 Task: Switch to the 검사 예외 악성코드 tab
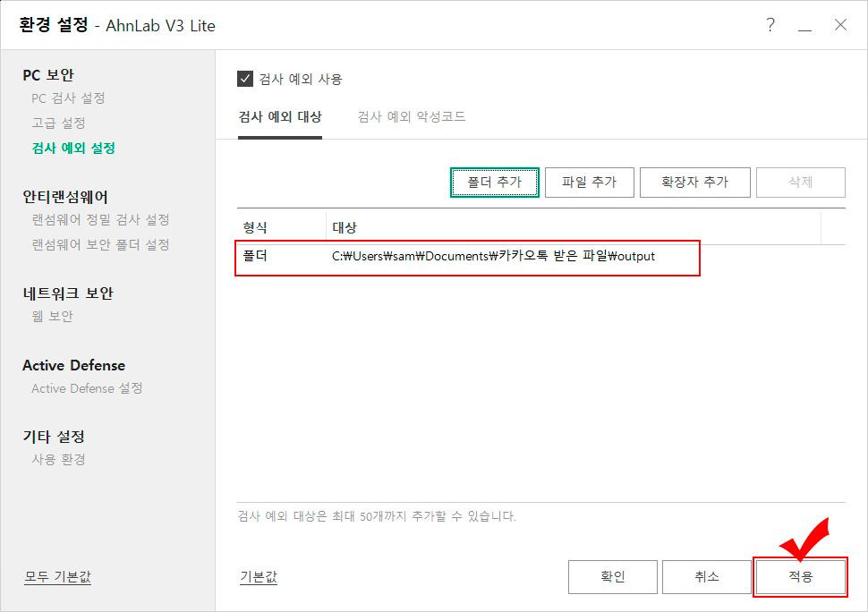coord(412,116)
